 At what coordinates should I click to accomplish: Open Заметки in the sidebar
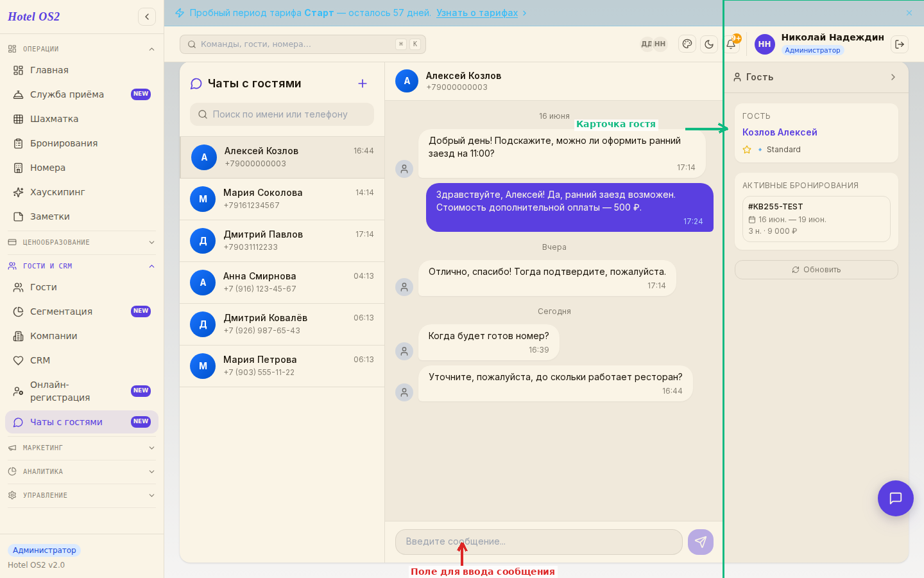[81, 216]
